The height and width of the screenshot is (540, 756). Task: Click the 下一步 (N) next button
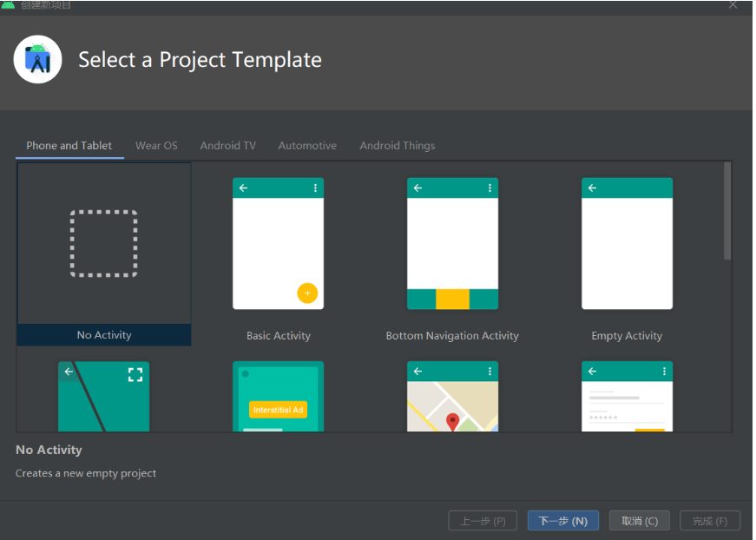[x=563, y=521]
